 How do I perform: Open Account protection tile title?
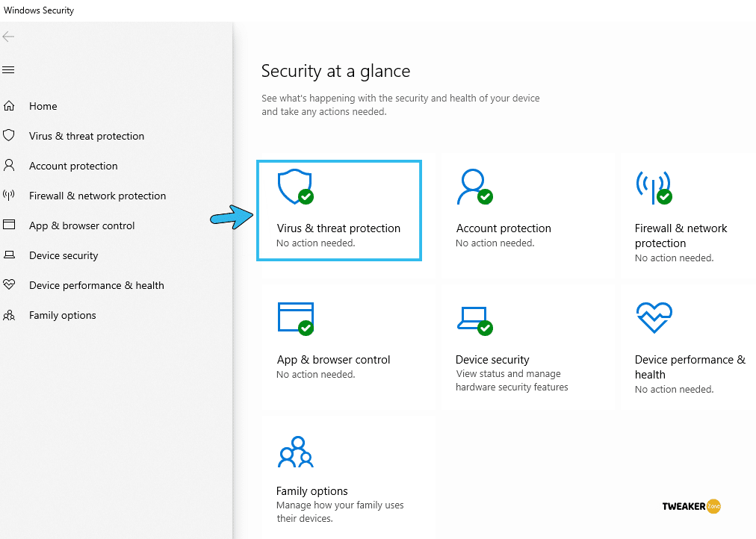click(x=504, y=228)
